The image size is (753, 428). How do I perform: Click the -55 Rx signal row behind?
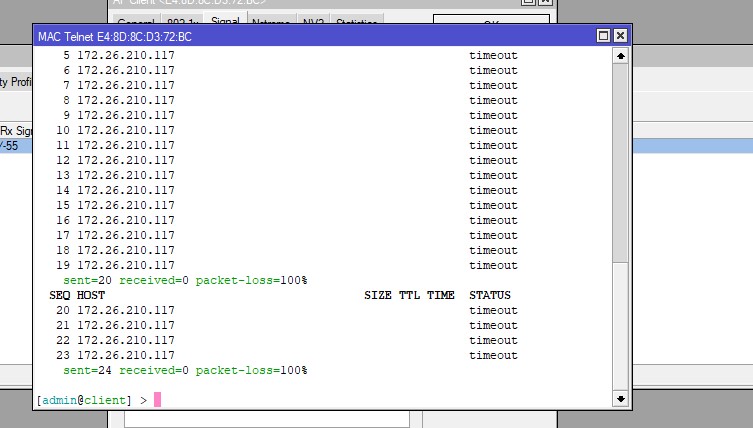tap(16, 146)
